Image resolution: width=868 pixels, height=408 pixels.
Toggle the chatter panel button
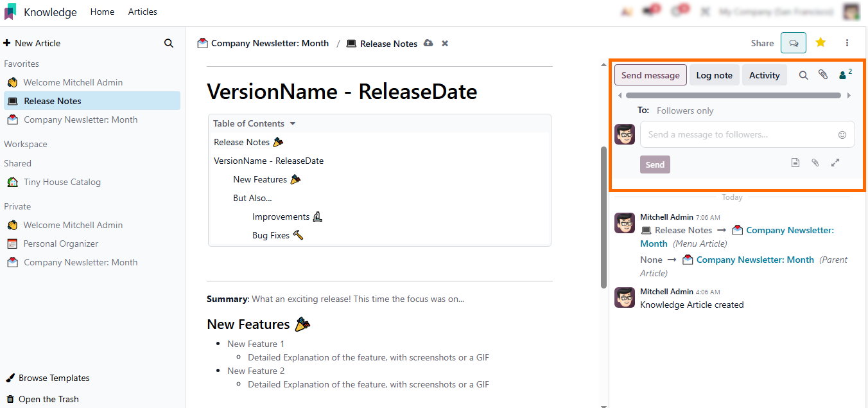click(794, 43)
